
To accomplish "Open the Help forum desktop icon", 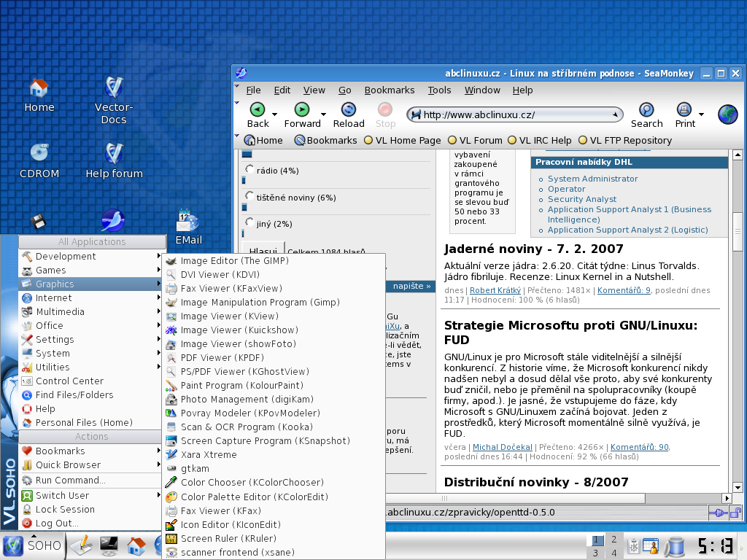I will 114,160.
